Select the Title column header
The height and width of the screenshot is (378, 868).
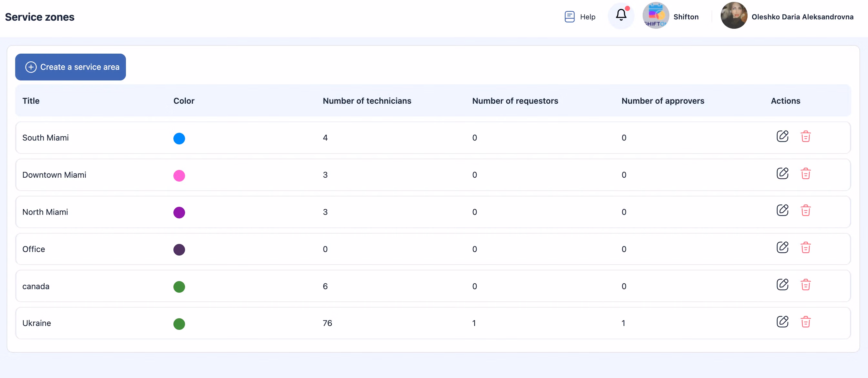(31, 101)
